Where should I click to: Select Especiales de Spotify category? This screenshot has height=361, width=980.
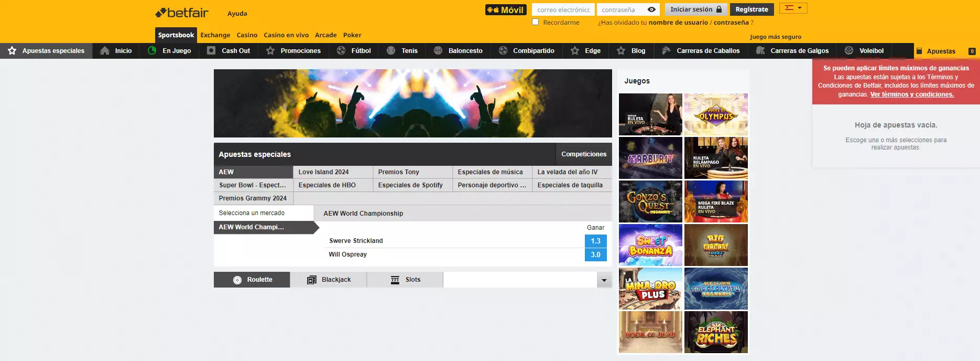pyautogui.click(x=412, y=185)
